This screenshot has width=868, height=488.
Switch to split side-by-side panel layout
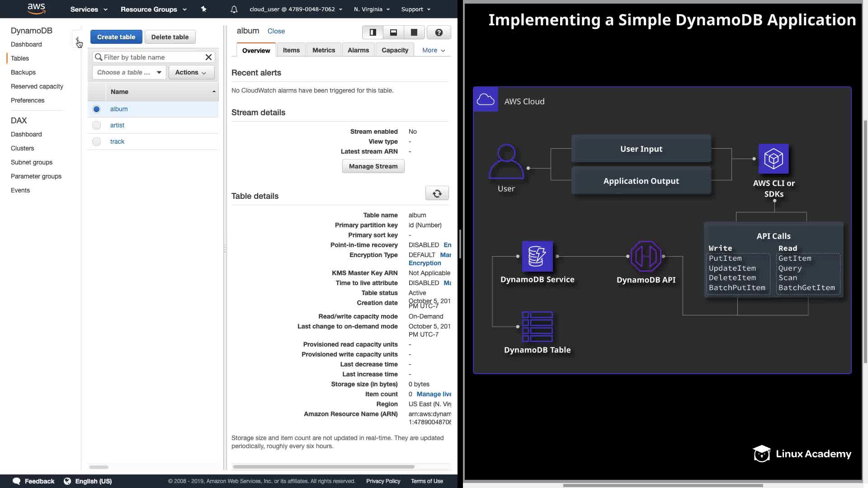[x=373, y=33]
